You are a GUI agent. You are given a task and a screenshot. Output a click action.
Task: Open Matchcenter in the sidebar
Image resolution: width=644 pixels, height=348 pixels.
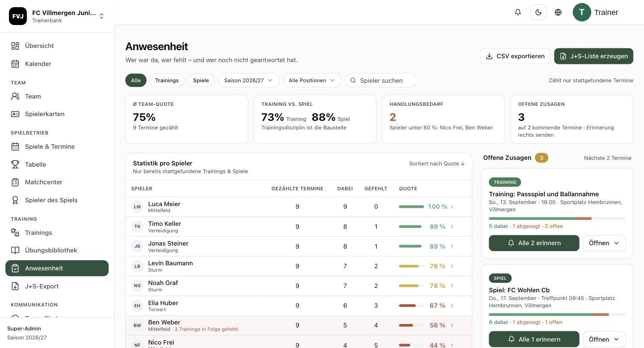pyautogui.click(x=57, y=182)
